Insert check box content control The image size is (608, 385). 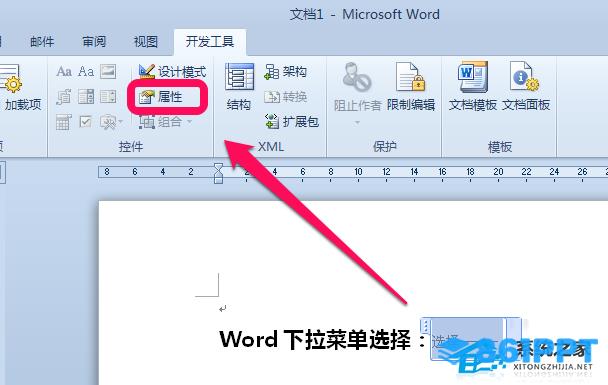click(85, 122)
